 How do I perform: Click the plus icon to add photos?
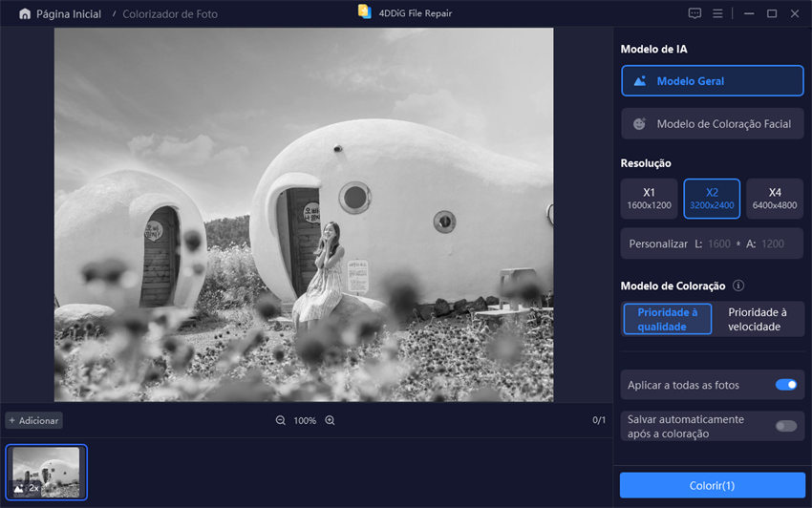[x=12, y=420]
